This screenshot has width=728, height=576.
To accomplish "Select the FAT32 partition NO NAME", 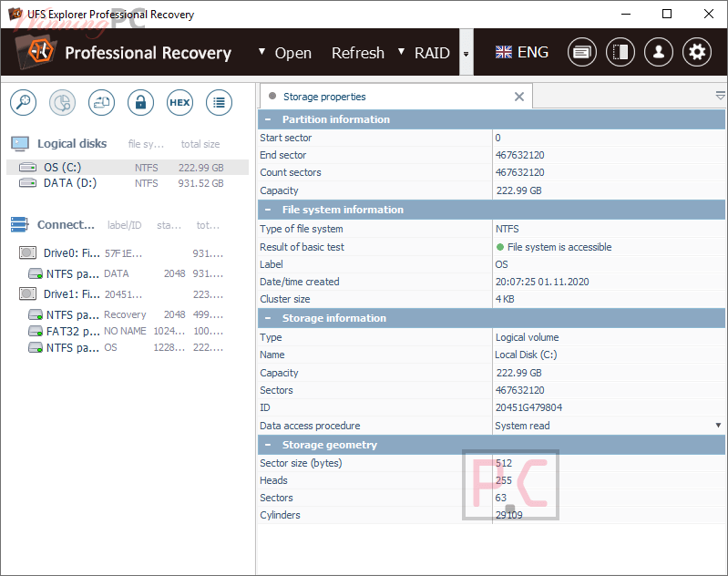I will (x=128, y=331).
